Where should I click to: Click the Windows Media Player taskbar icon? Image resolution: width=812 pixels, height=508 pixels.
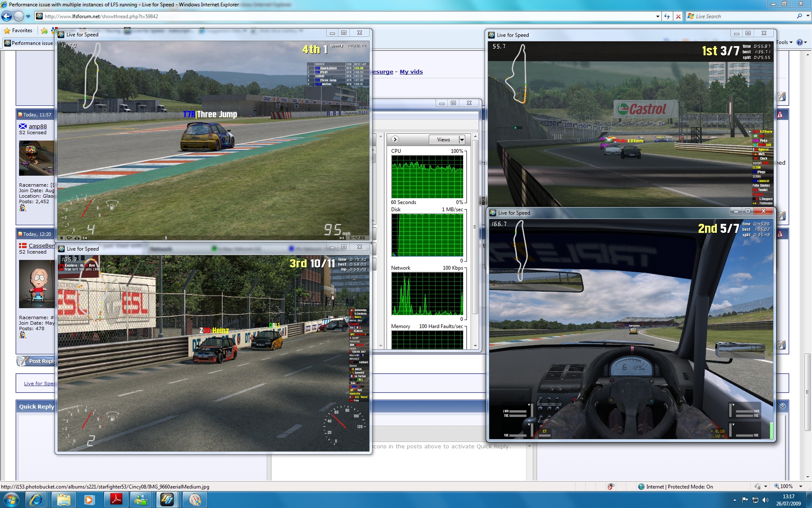click(89, 500)
